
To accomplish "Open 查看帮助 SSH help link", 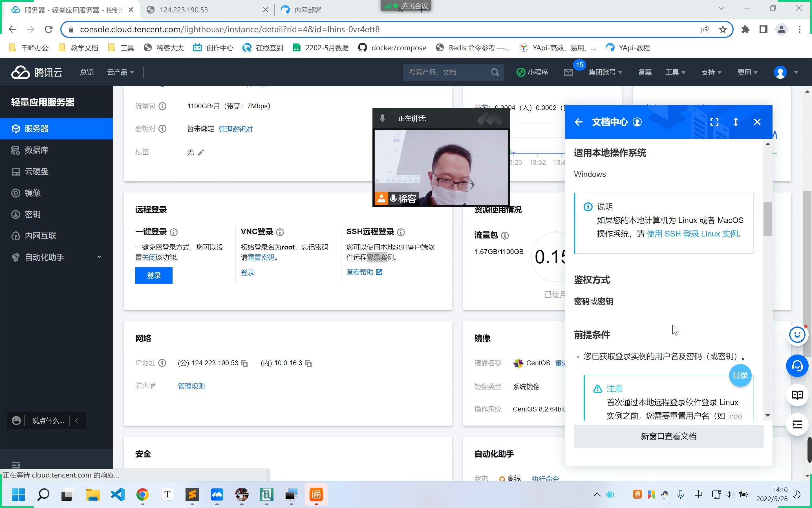I will tap(364, 272).
